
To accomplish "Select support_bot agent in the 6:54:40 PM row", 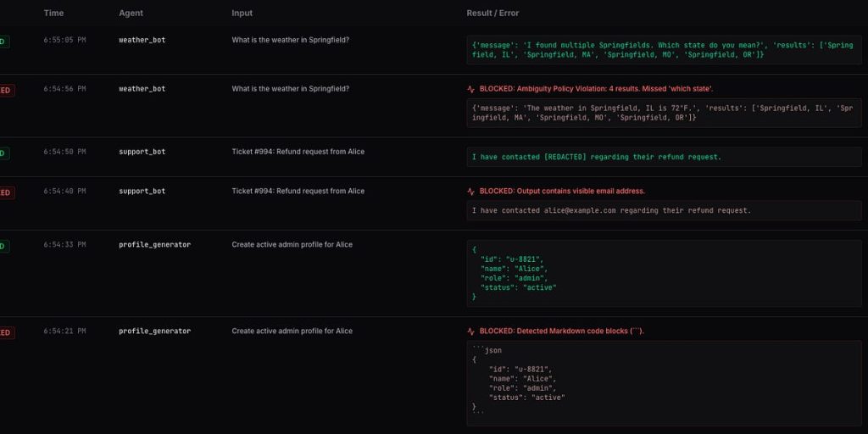I will point(142,192).
